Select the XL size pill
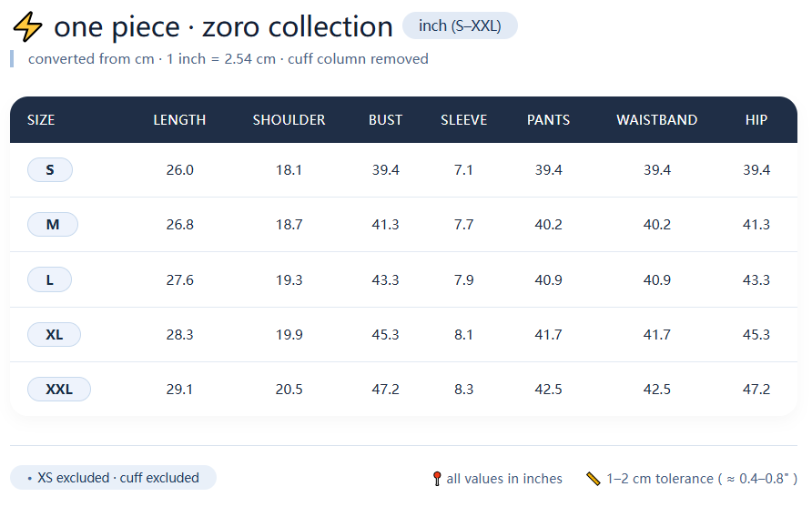Image resolution: width=812 pixels, height=507 pixels. [x=55, y=335]
